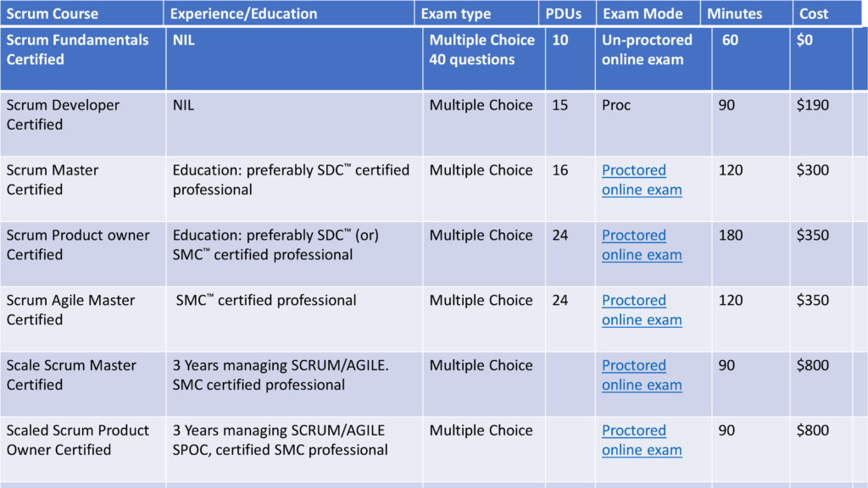
Task: Click the Scrum Course column header
Action: pos(82,14)
